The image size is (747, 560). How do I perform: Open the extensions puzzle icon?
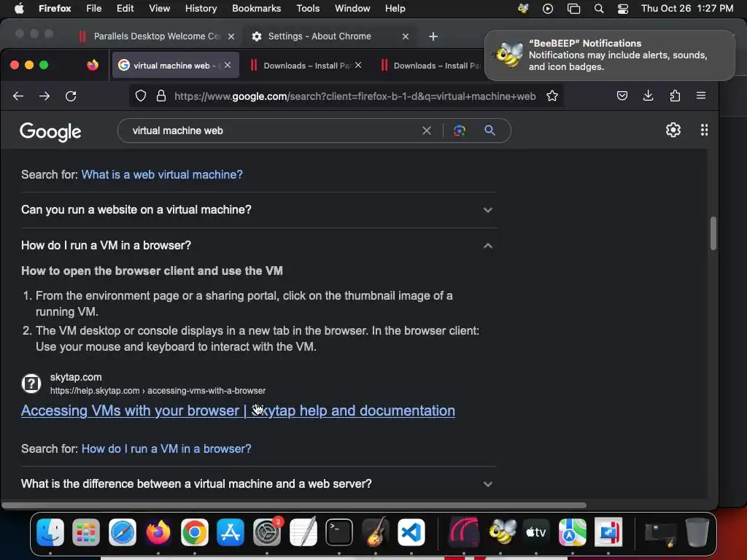(x=675, y=96)
